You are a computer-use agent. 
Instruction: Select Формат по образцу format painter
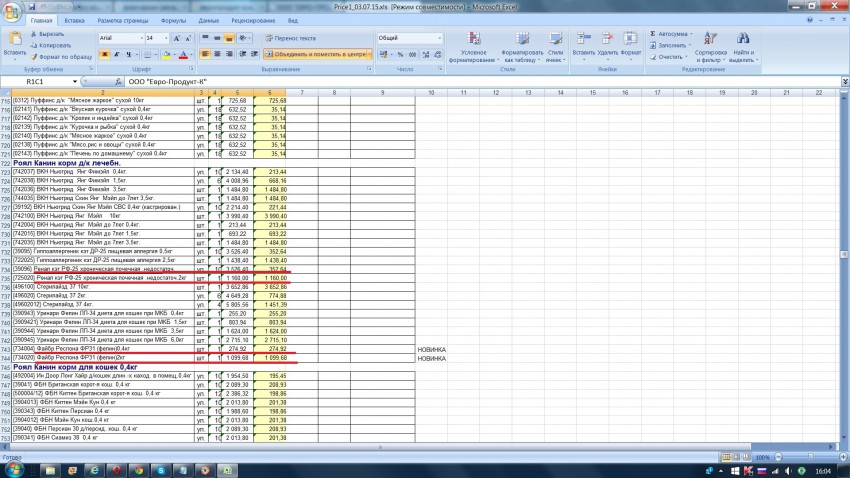tap(62, 56)
